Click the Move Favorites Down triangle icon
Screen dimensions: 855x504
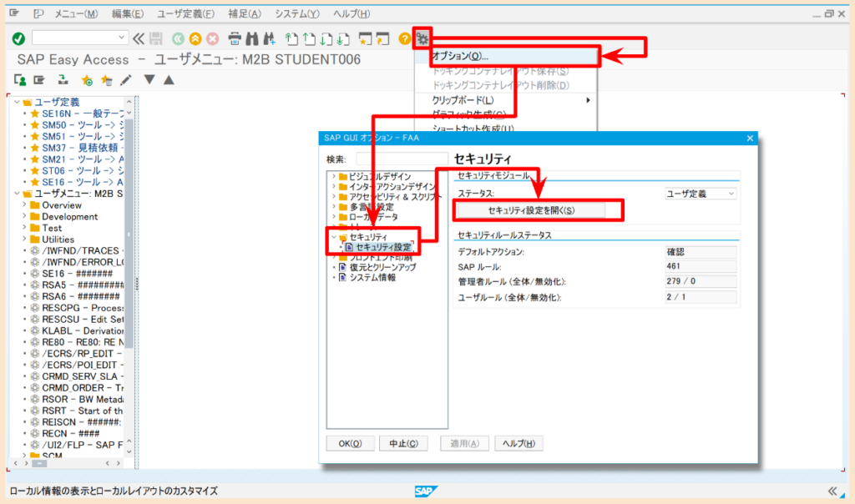click(149, 79)
